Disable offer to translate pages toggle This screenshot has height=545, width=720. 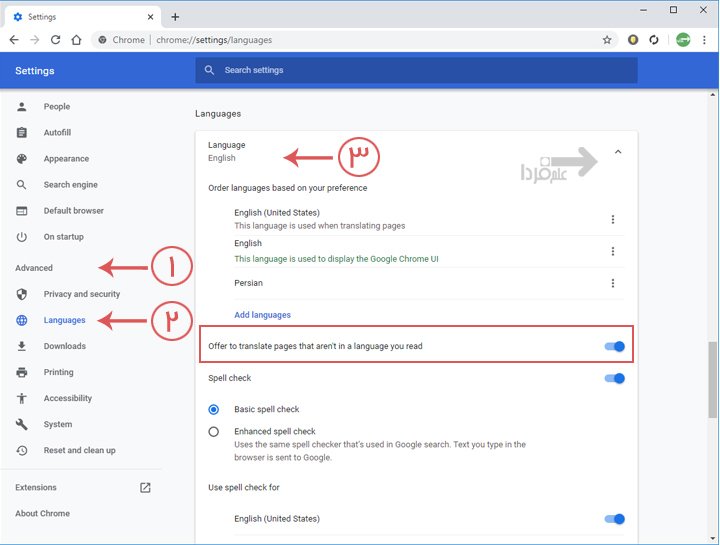[x=614, y=346]
